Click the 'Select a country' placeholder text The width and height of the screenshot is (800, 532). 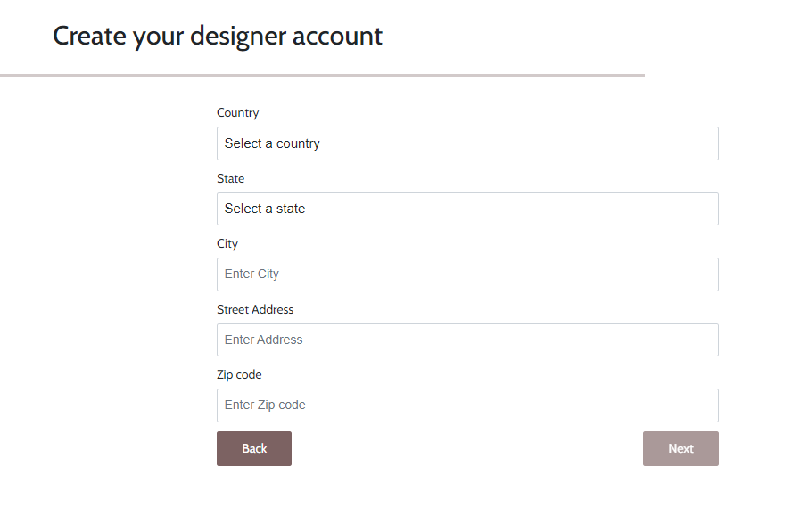pos(272,143)
